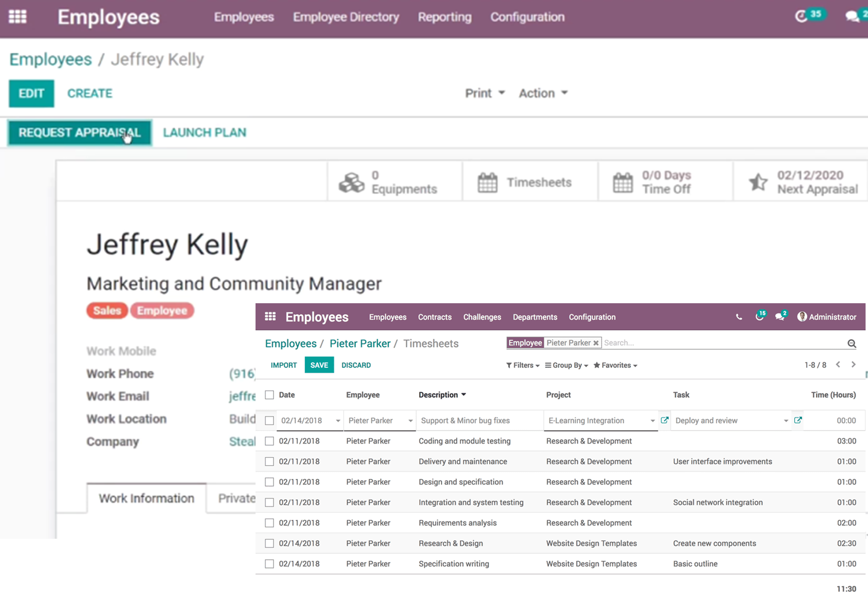Open the date picker dropdown for 02/14/2018
868x602 pixels.
pos(337,421)
